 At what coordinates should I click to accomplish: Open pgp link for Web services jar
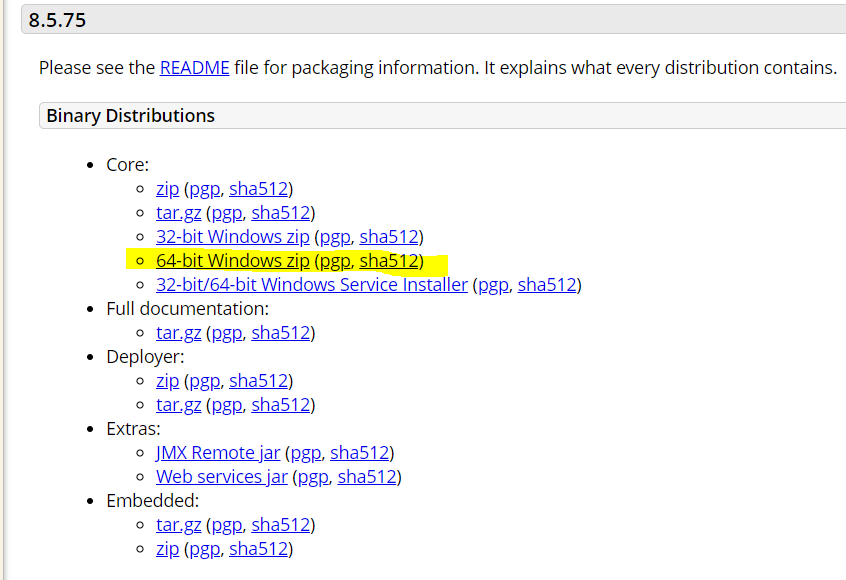tap(313, 477)
